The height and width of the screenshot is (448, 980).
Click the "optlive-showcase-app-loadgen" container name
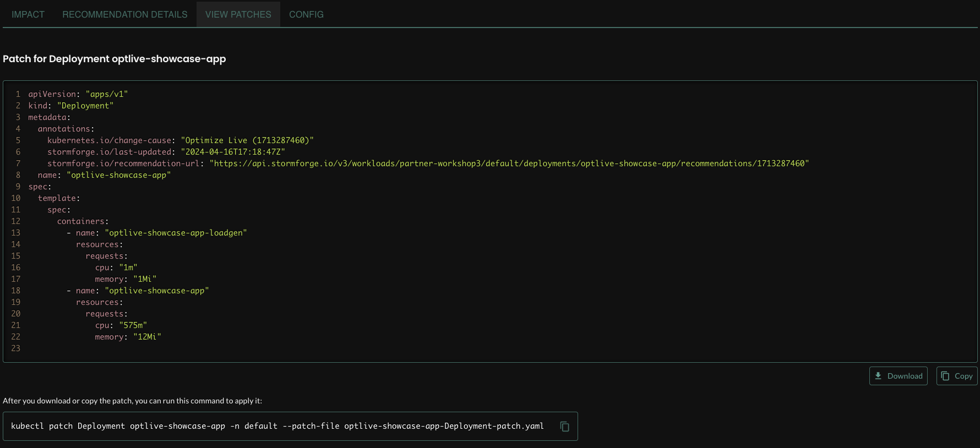tap(176, 233)
